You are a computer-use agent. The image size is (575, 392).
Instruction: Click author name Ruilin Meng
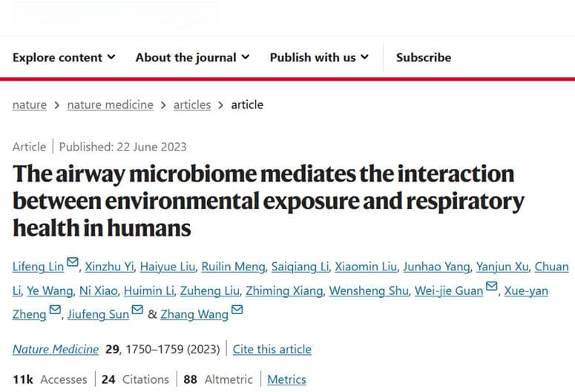coord(233,267)
